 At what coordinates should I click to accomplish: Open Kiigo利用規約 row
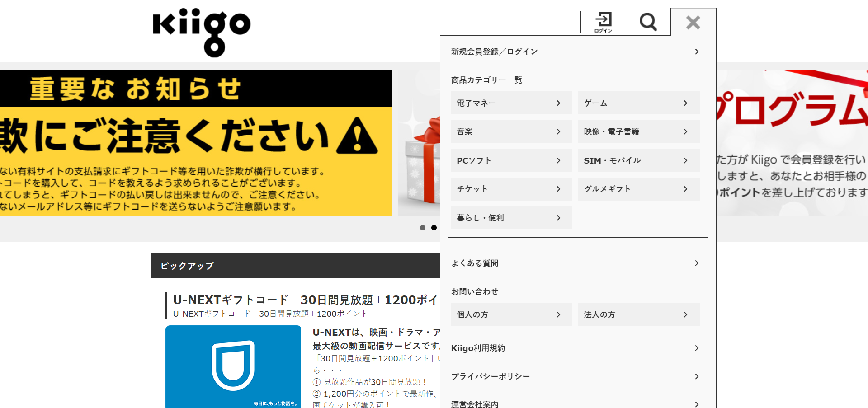(578, 348)
